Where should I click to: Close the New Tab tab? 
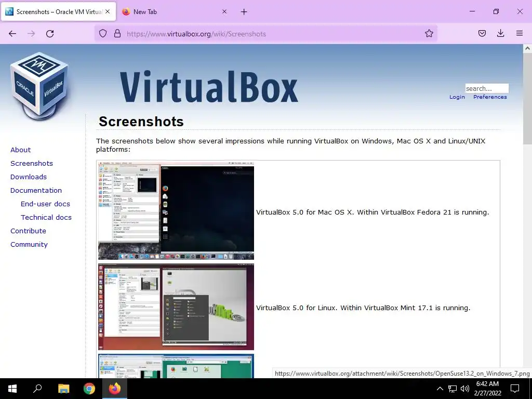point(224,11)
